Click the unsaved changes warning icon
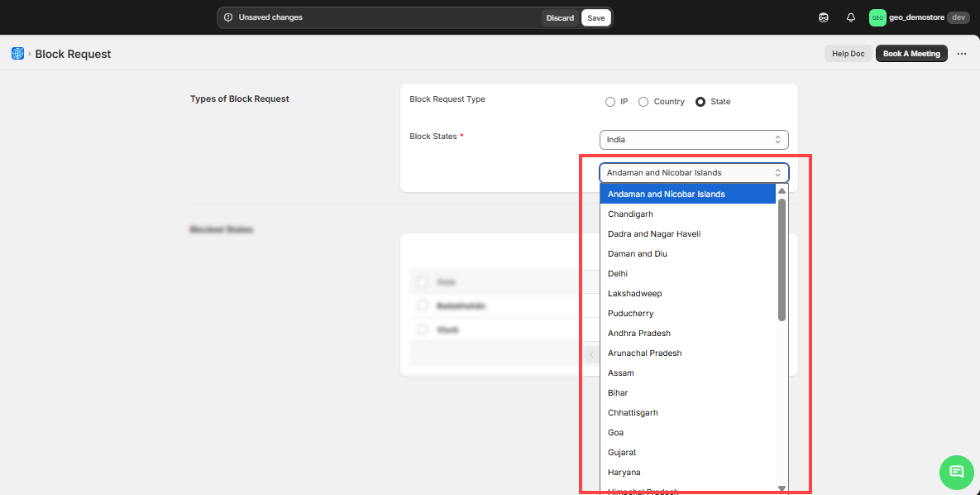Image resolution: width=980 pixels, height=495 pixels. coord(228,17)
